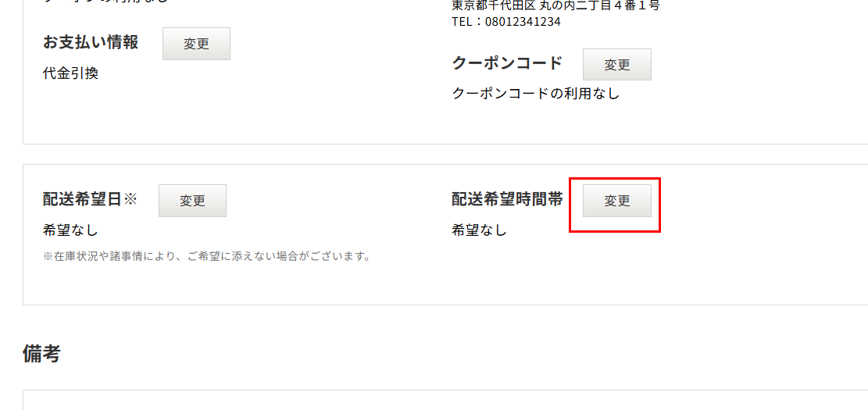868x410 pixels.
Task: Click the クーポンコードの利用なし text
Action: click(535, 94)
